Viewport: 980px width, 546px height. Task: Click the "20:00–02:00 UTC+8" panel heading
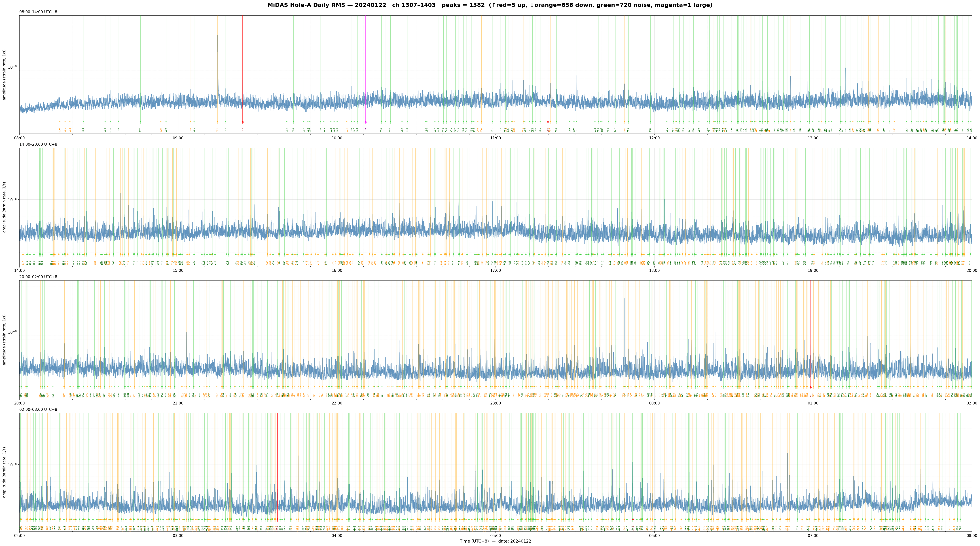(x=38, y=277)
